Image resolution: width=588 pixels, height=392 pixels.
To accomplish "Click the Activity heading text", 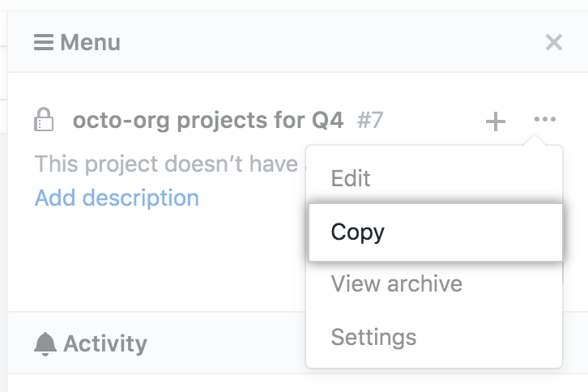I will coord(105,343).
